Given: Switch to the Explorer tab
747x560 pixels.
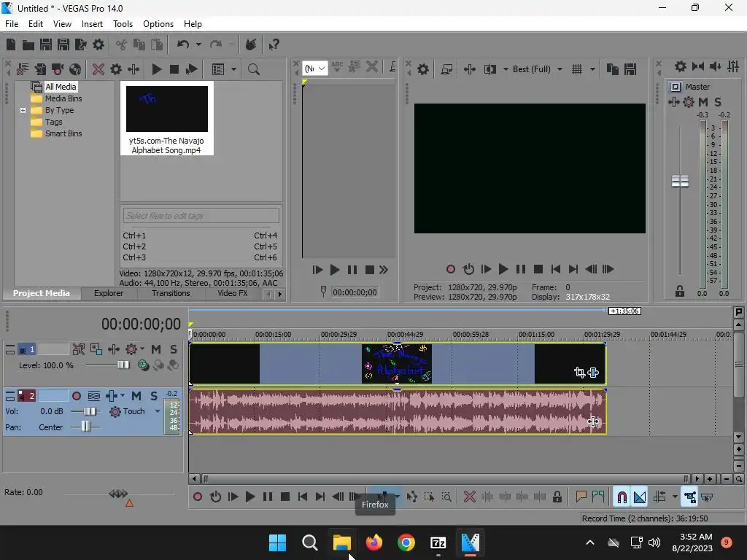Looking at the screenshot, I should (109, 293).
